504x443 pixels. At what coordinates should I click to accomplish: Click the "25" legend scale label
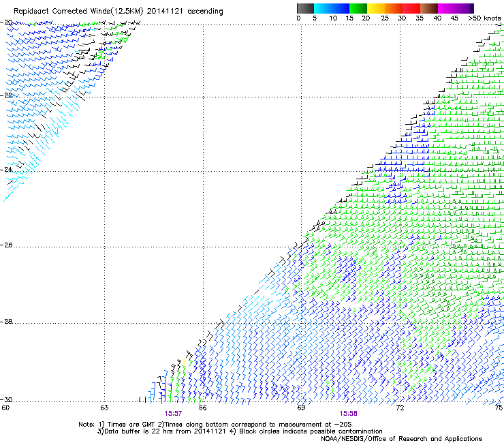click(385, 18)
